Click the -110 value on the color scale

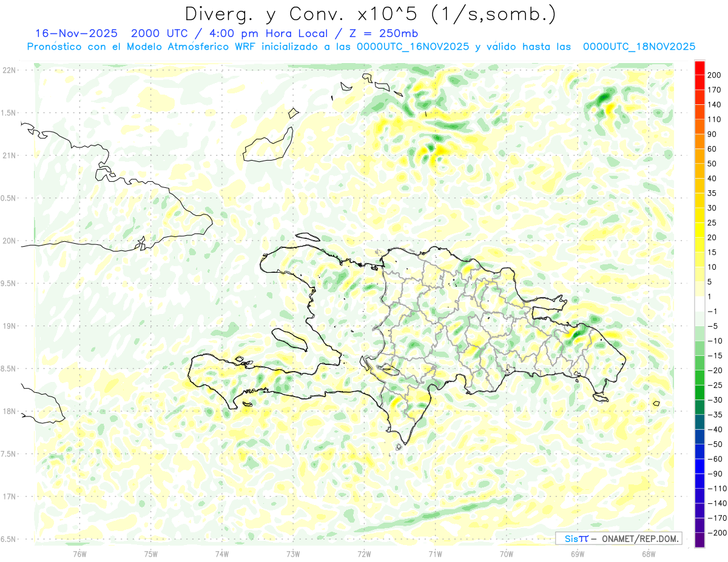click(x=718, y=489)
